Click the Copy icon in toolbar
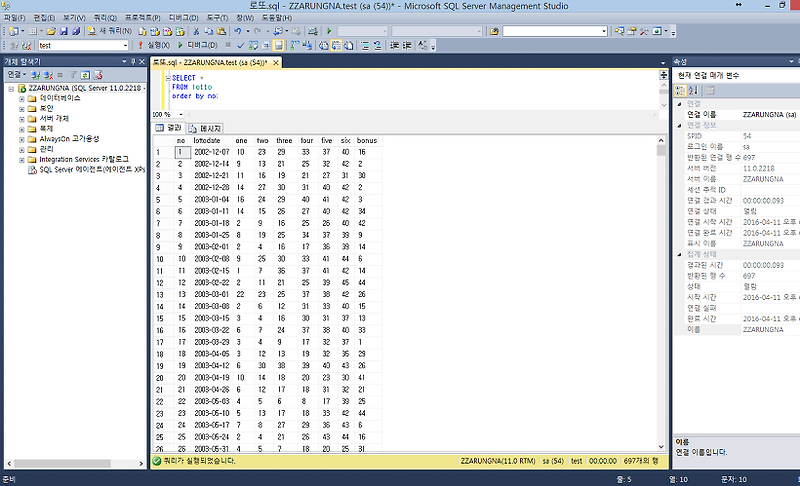800x486 pixels. click(x=209, y=31)
